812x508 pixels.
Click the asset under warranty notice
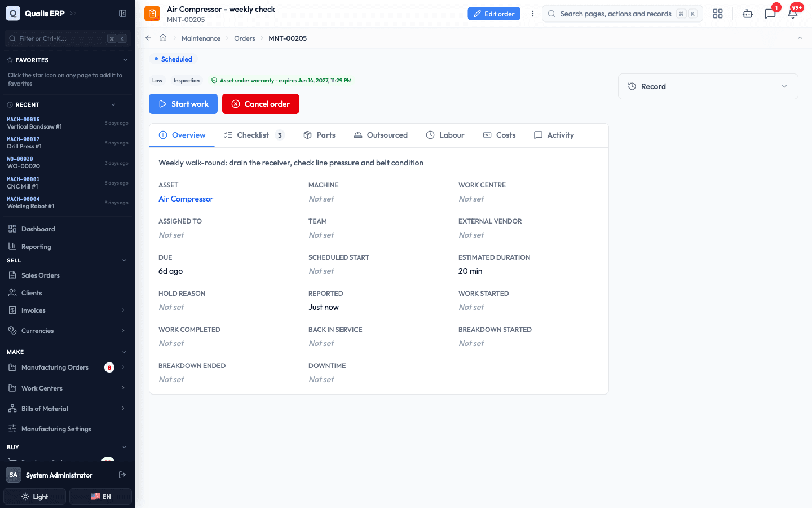tap(281, 81)
